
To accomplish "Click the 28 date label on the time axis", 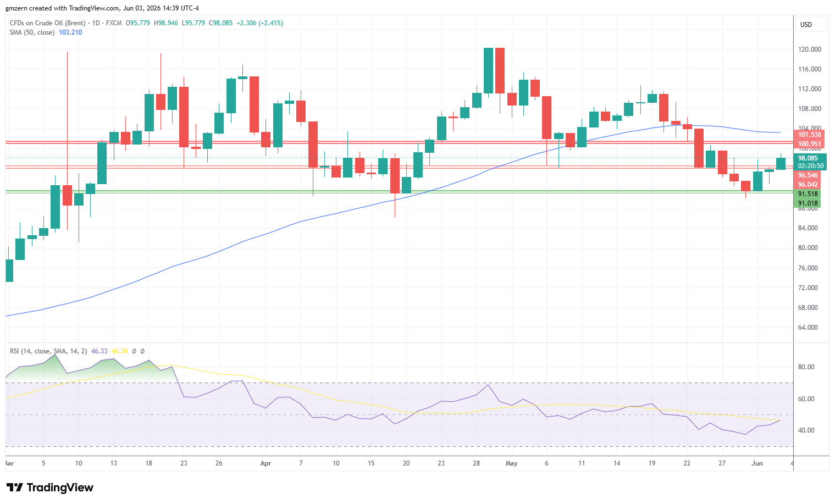I will point(476,463).
